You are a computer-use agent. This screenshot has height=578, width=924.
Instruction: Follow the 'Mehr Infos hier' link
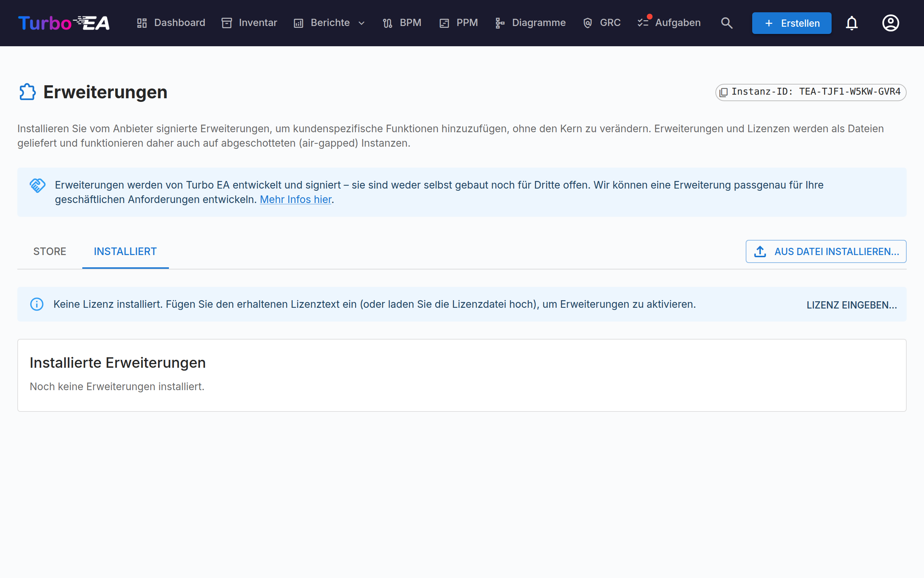pos(296,199)
